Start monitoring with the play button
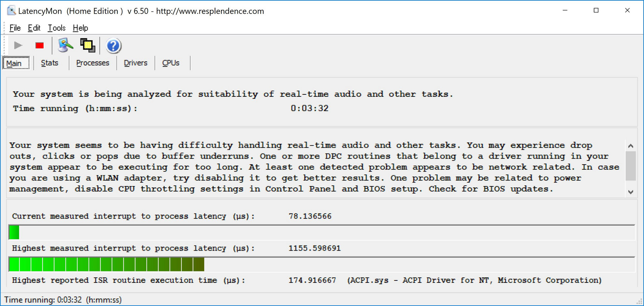The image size is (644, 306). (x=18, y=45)
